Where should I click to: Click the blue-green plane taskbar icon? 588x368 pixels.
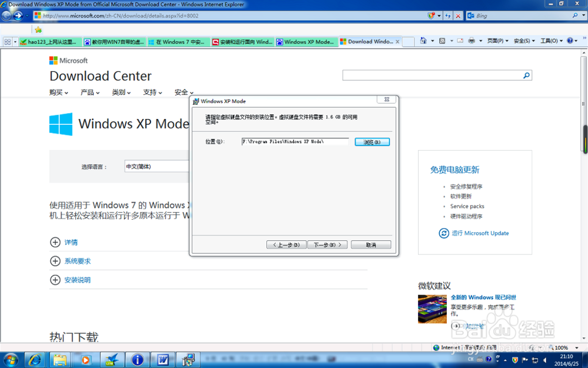tap(111, 360)
